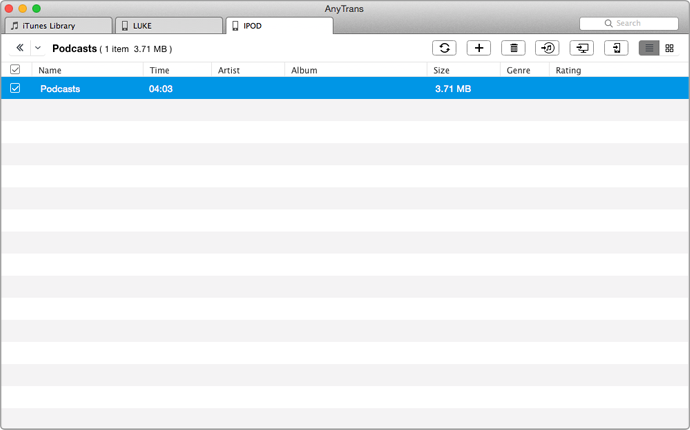Click the phone icon on LUKE tab
The width and height of the screenshot is (690, 430).
point(125,26)
